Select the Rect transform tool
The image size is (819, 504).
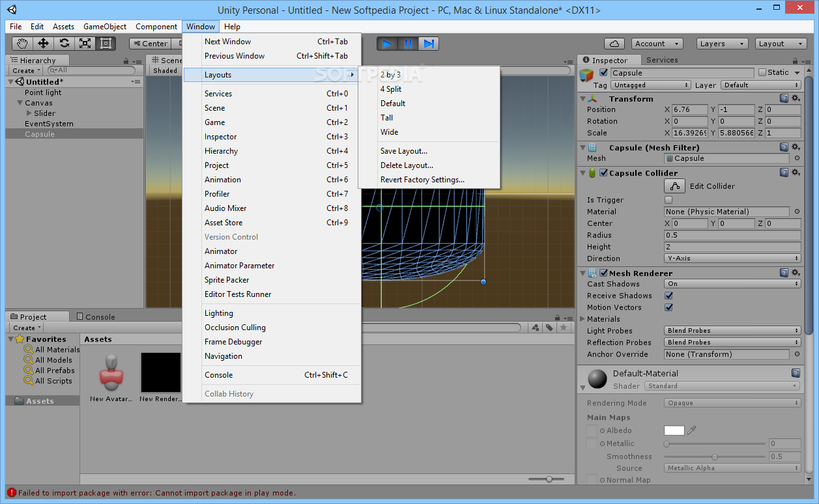point(106,44)
